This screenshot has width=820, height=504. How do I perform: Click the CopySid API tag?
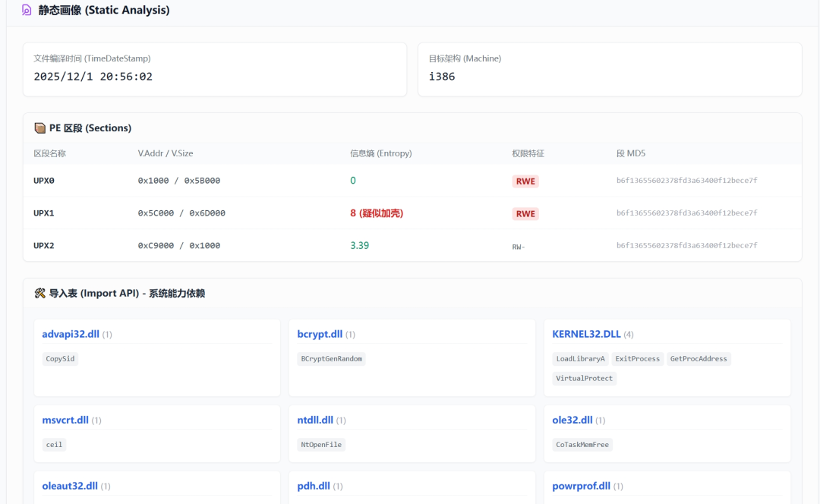tap(60, 359)
